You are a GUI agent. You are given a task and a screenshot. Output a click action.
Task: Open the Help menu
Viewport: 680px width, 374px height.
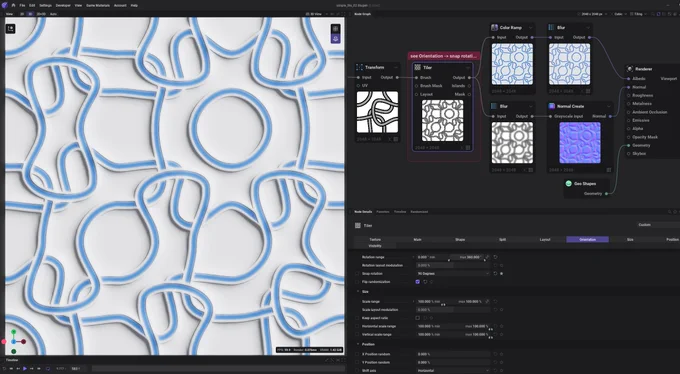click(134, 5)
